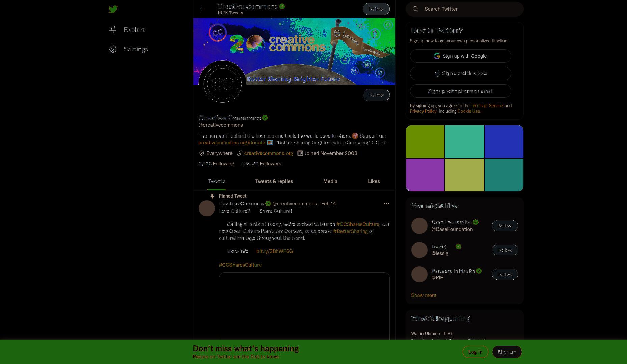Open the Terms of Service link
The height and width of the screenshot is (364, 627).
coord(487,106)
